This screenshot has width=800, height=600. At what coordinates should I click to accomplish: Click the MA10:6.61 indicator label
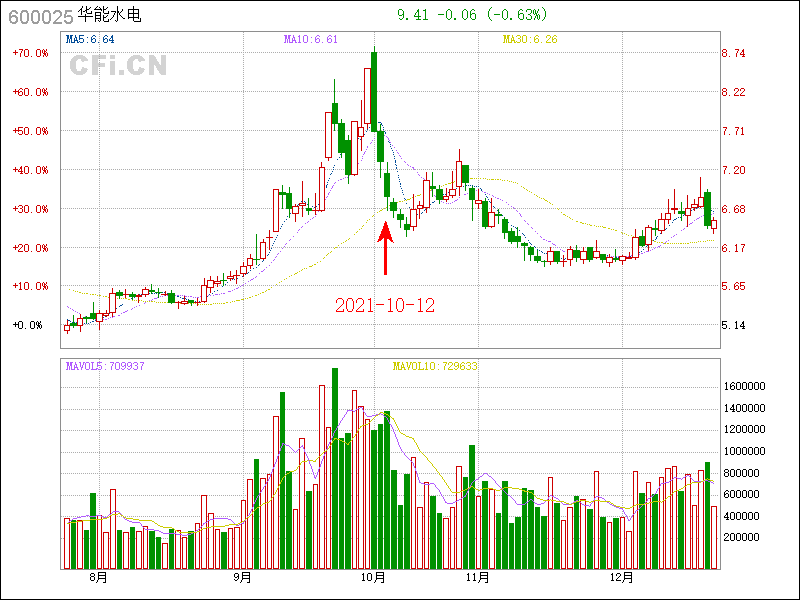[311, 40]
